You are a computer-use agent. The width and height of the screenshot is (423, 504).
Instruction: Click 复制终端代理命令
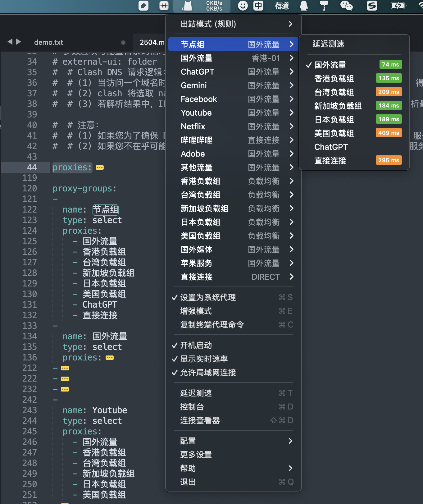(x=234, y=325)
